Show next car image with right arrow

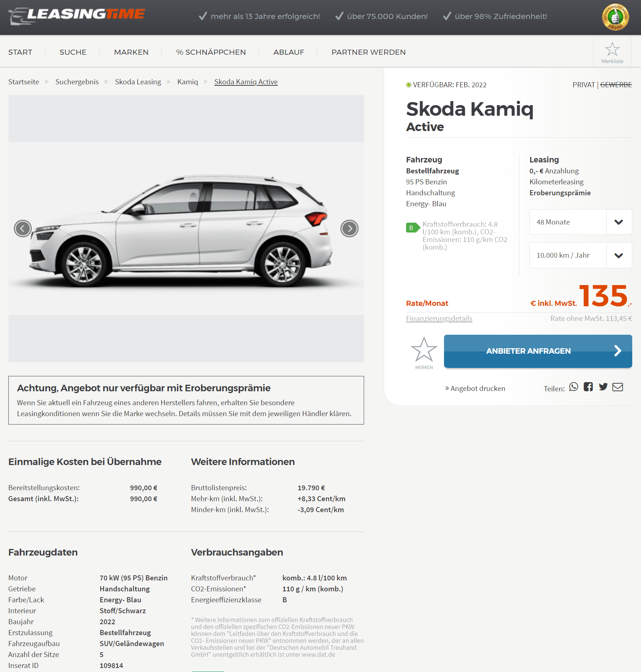[350, 229]
